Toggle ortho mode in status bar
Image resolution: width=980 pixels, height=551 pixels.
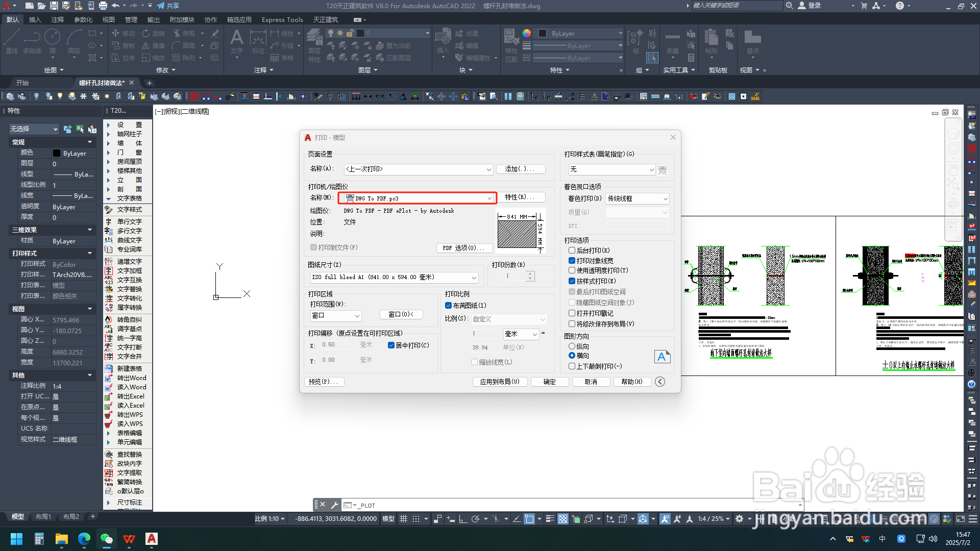point(463,519)
